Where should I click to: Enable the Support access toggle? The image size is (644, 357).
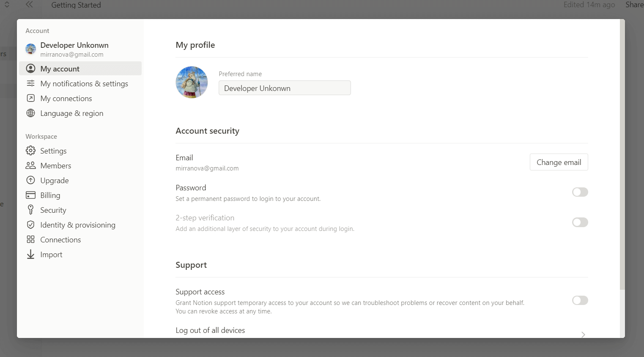pyautogui.click(x=580, y=300)
